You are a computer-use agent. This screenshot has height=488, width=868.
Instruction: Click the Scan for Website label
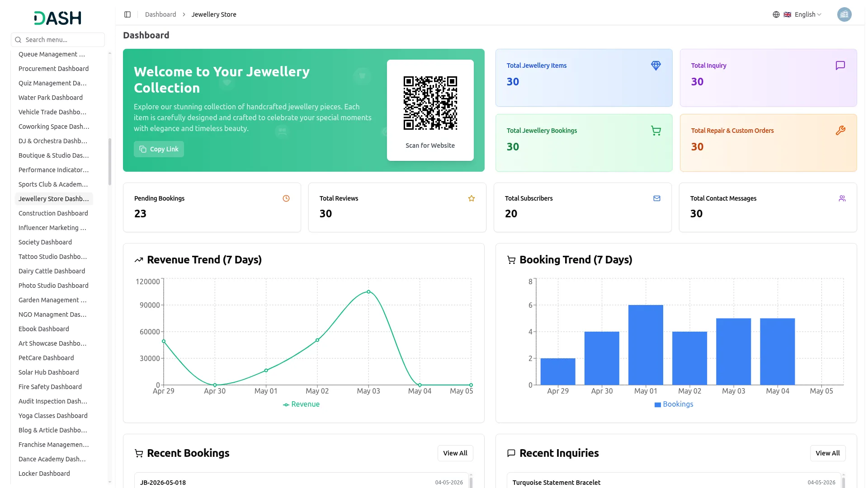(x=430, y=145)
